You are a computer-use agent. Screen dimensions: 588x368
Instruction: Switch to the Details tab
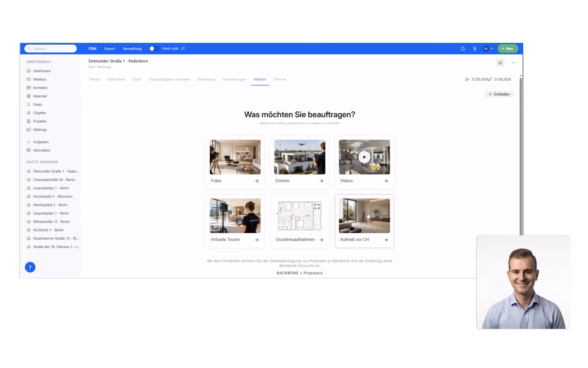point(95,79)
